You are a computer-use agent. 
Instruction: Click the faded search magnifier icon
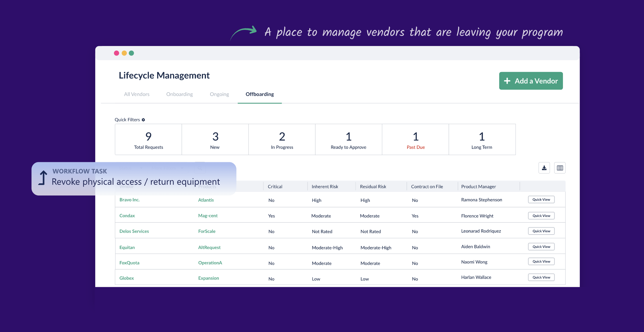(200, 168)
